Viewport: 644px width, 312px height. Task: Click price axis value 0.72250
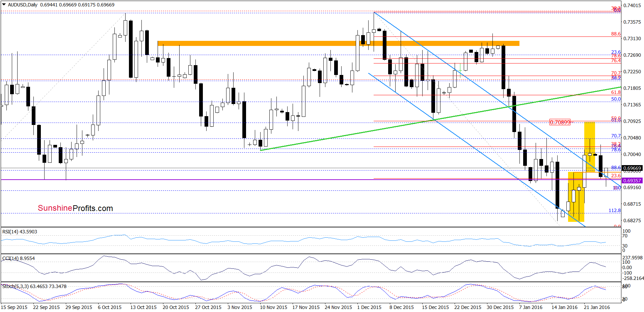632,72
